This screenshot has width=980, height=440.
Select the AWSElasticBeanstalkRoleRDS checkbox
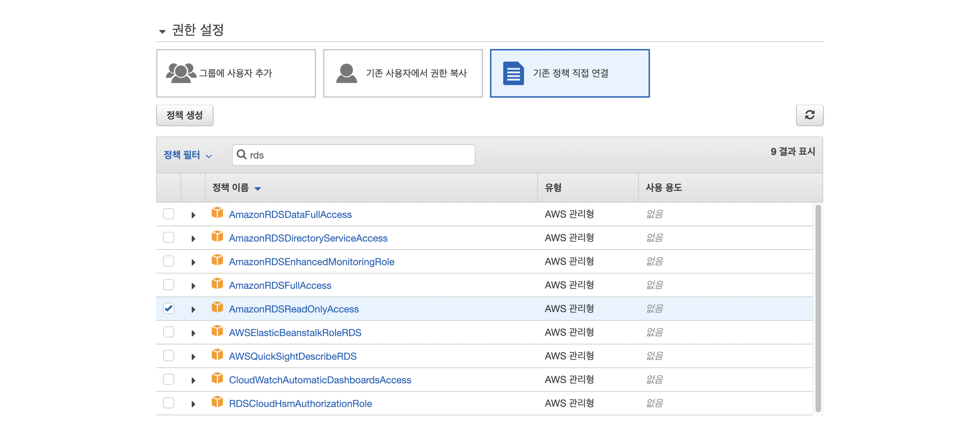(x=169, y=332)
